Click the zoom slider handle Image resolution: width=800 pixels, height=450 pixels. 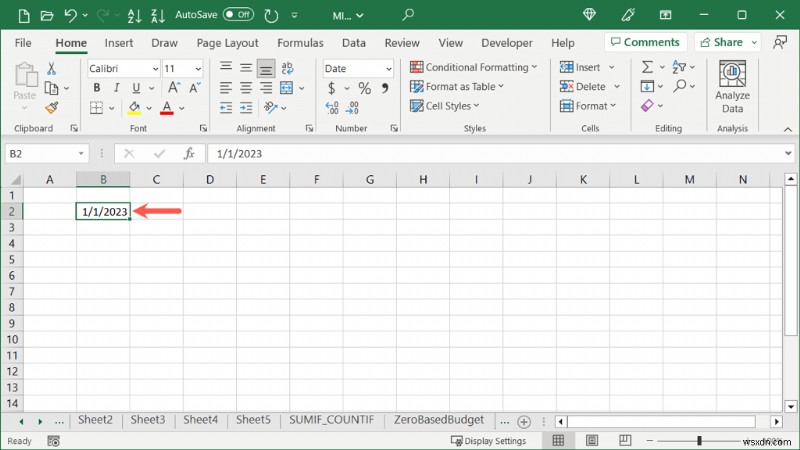(699, 440)
